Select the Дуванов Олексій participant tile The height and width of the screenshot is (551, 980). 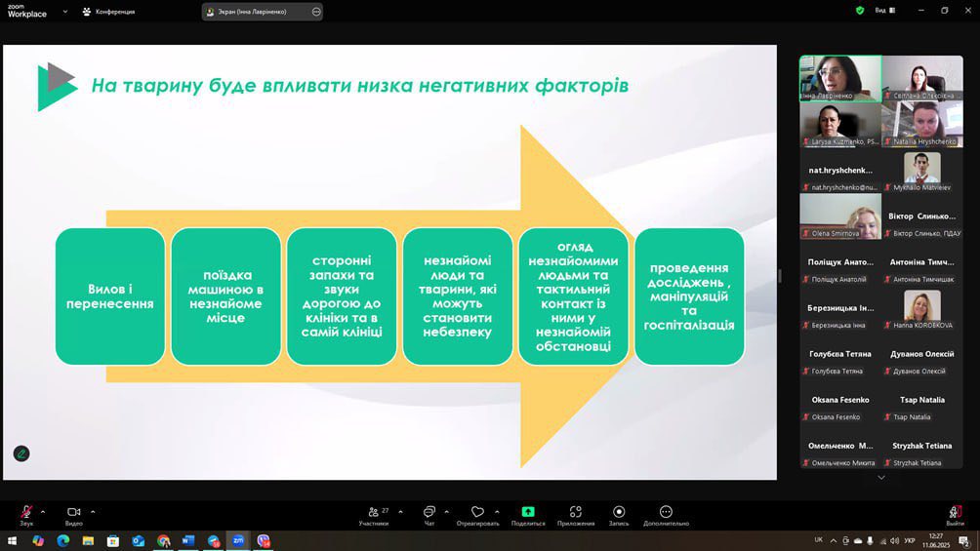(922, 354)
